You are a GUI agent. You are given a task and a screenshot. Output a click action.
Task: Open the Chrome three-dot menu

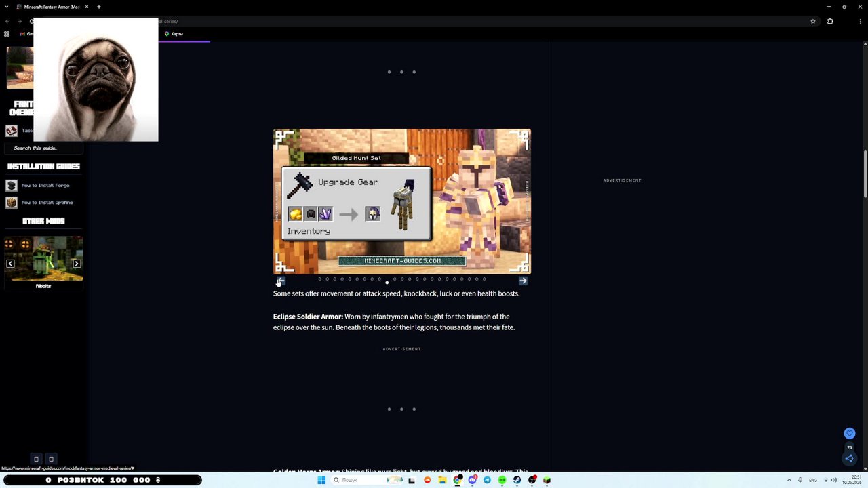tap(860, 21)
